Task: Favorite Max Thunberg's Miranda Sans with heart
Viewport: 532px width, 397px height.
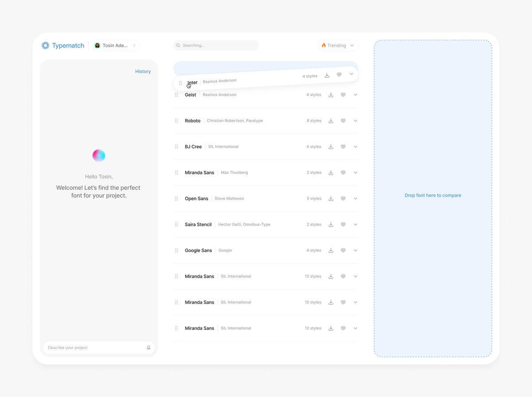Action: [343, 173]
